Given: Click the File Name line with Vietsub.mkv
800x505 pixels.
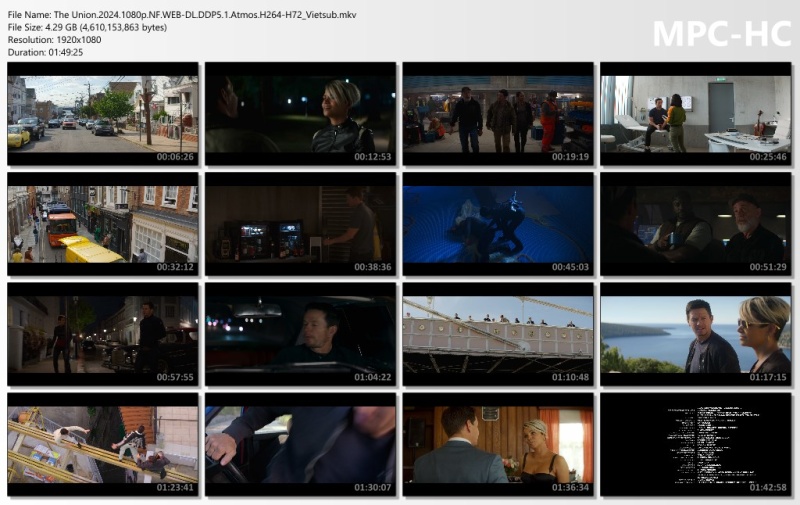Looking at the screenshot, I should [182, 15].
